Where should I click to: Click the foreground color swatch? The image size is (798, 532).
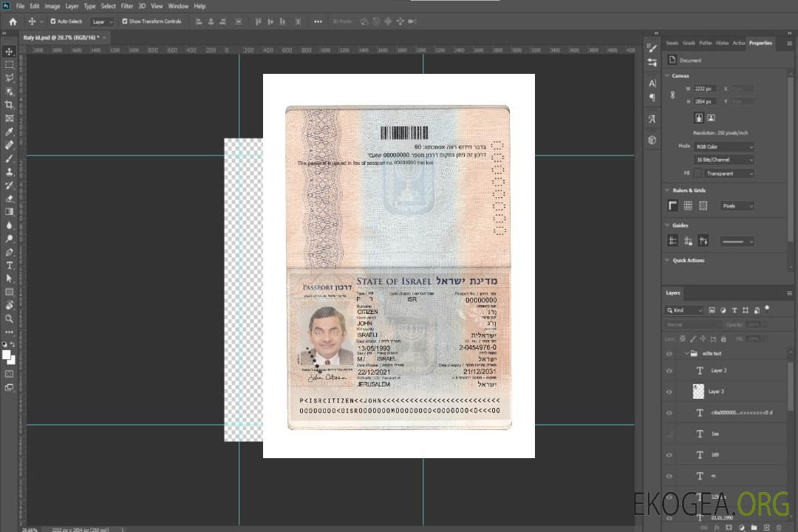7,355
